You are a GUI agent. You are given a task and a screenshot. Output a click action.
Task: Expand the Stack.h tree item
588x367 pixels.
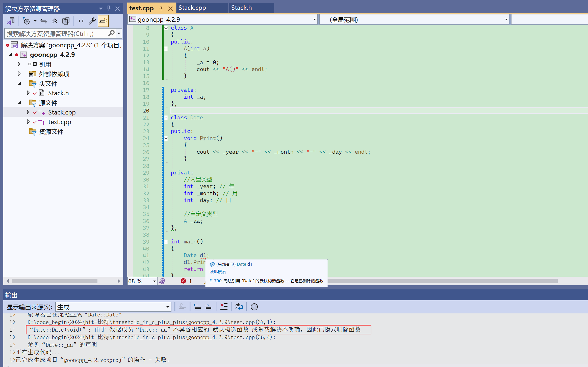[x=28, y=93]
